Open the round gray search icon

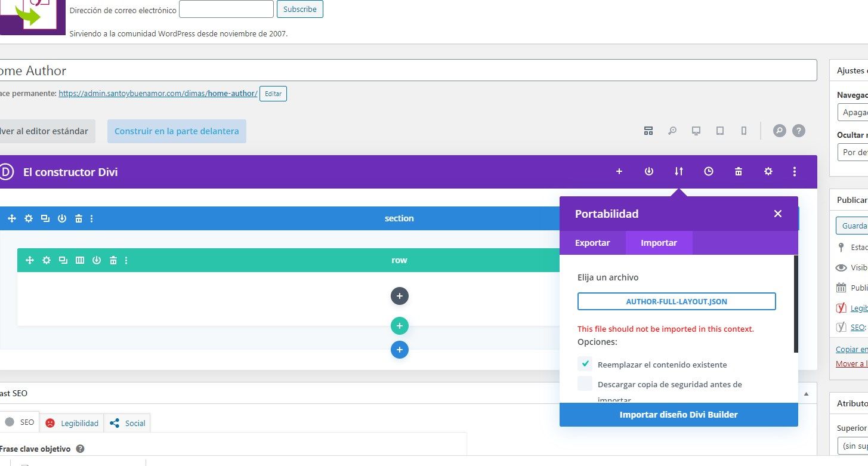tap(779, 131)
